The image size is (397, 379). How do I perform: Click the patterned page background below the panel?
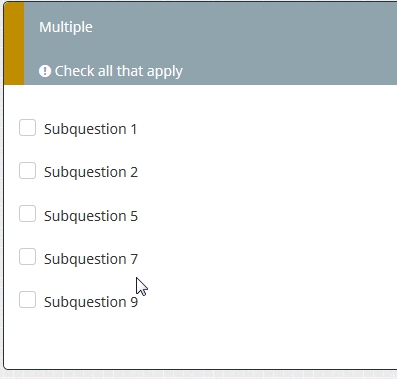pyautogui.click(x=200, y=375)
